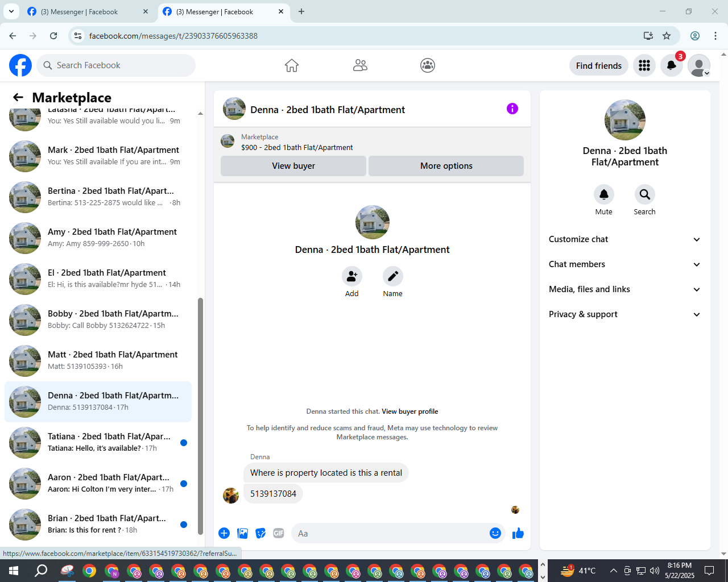Click View buyer button

pyautogui.click(x=293, y=166)
